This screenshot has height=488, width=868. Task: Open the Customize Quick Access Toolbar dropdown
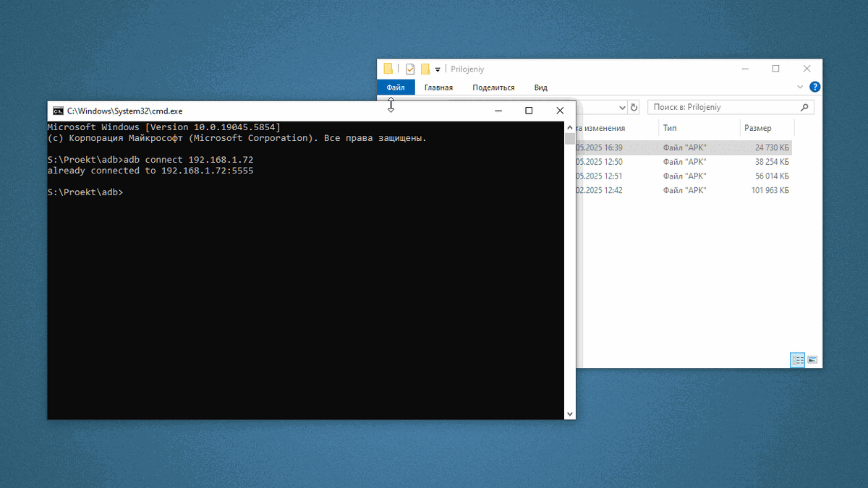pyautogui.click(x=438, y=70)
